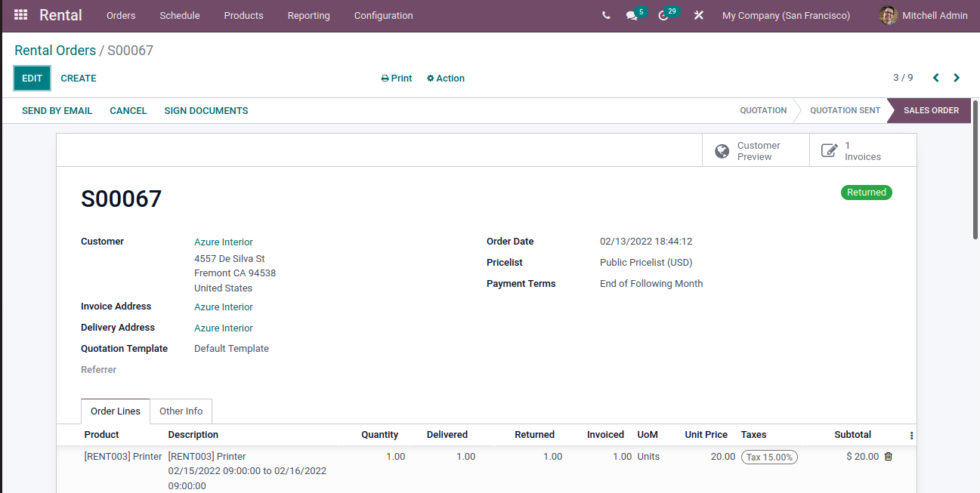Delete the Printer order line with trash icon
This screenshot has width=980, height=493.
(x=889, y=456)
